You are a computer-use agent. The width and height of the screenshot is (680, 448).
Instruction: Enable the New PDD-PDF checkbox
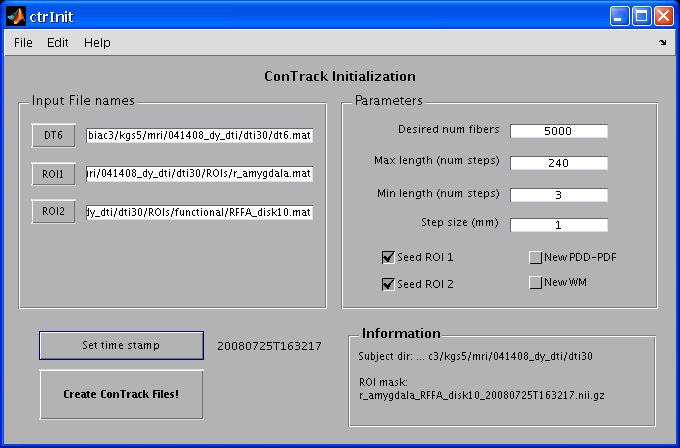[x=535, y=257]
